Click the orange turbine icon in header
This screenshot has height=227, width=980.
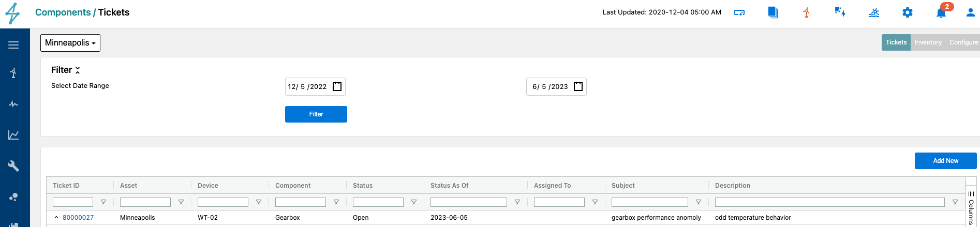pyautogui.click(x=806, y=12)
